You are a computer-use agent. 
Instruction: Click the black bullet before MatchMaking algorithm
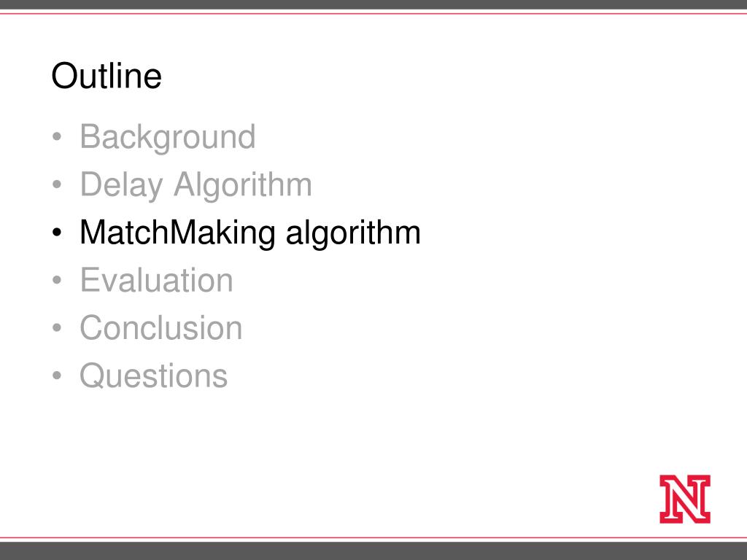click(x=57, y=233)
